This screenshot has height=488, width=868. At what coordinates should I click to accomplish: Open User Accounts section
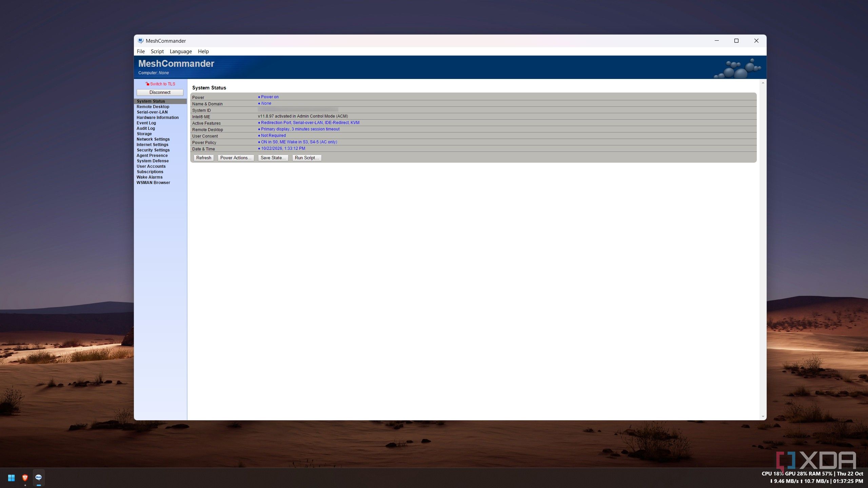151,166
